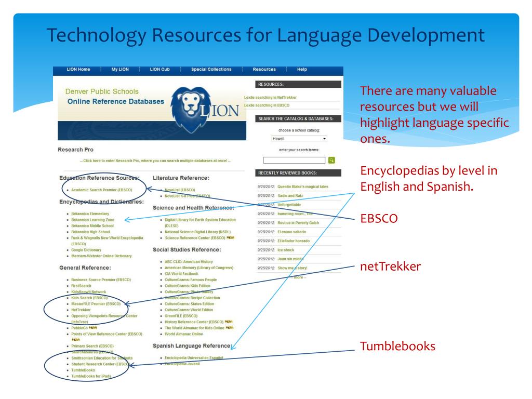This screenshot has height=399, width=532.
Task: Open CultureGrams: Kids Edition link
Action: (187, 286)
